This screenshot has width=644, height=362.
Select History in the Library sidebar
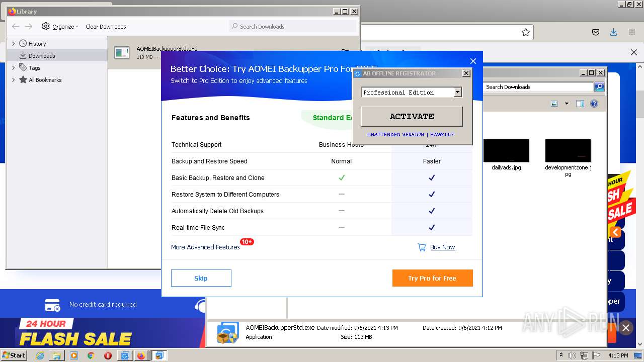[x=37, y=44]
